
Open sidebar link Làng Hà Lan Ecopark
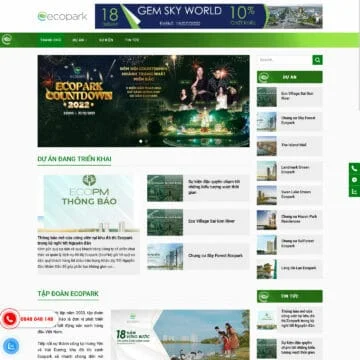pyautogui.click(x=298, y=268)
